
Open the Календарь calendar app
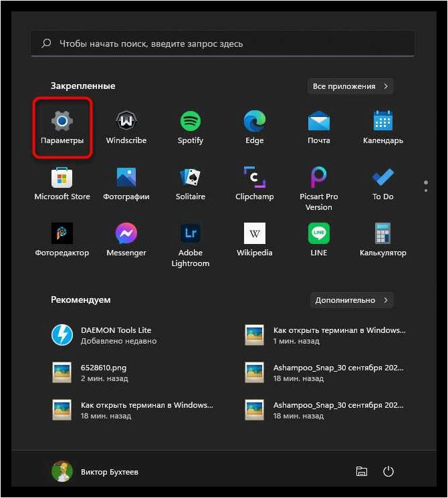(x=383, y=128)
